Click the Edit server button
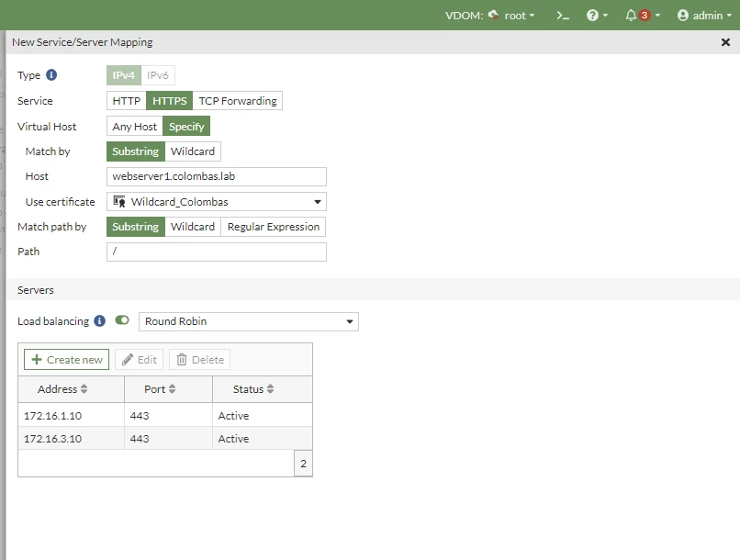The width and height of the screenshot is (740, 560). pyautogui.click(x=140, y=360)
